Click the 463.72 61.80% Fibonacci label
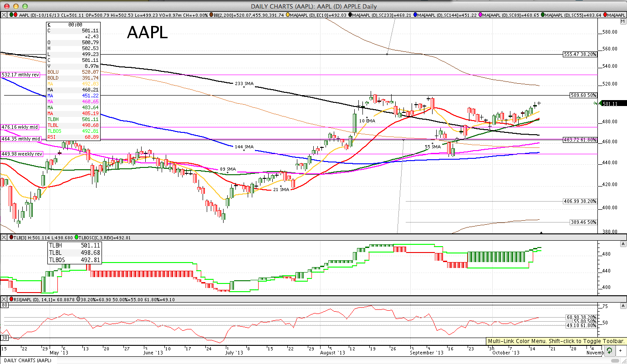This screenshot has height=364, width=627. pos(580,140)
